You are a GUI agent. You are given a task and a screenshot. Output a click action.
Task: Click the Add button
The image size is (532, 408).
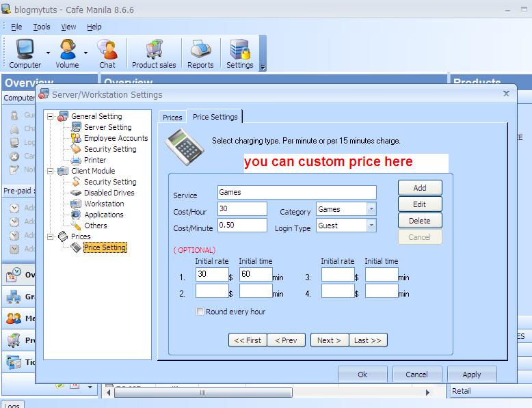tap(420, 187)
